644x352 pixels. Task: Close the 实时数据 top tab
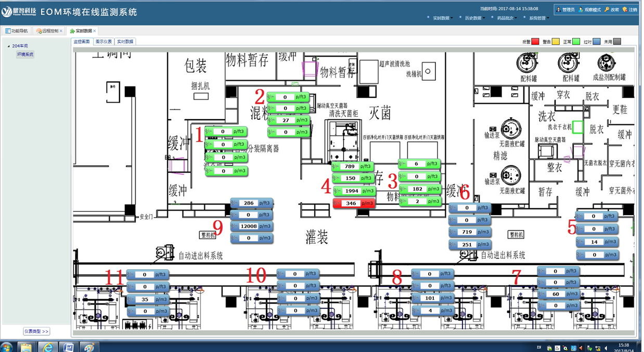[x=95, y=31]
